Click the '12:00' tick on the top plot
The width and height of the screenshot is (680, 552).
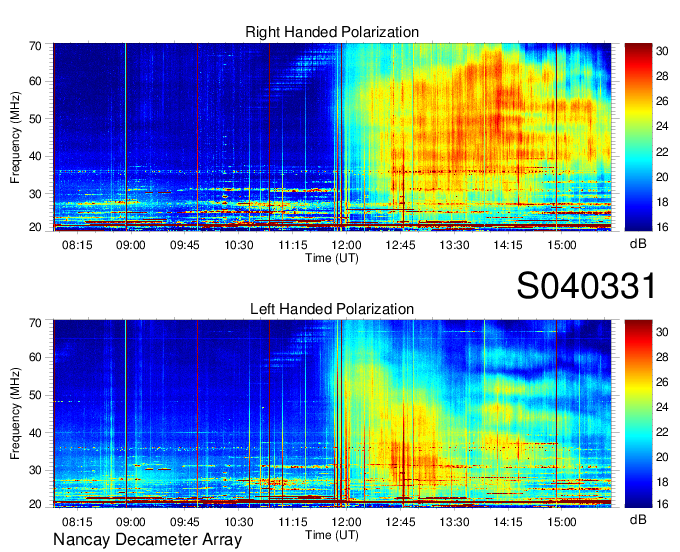click(347, 245)
